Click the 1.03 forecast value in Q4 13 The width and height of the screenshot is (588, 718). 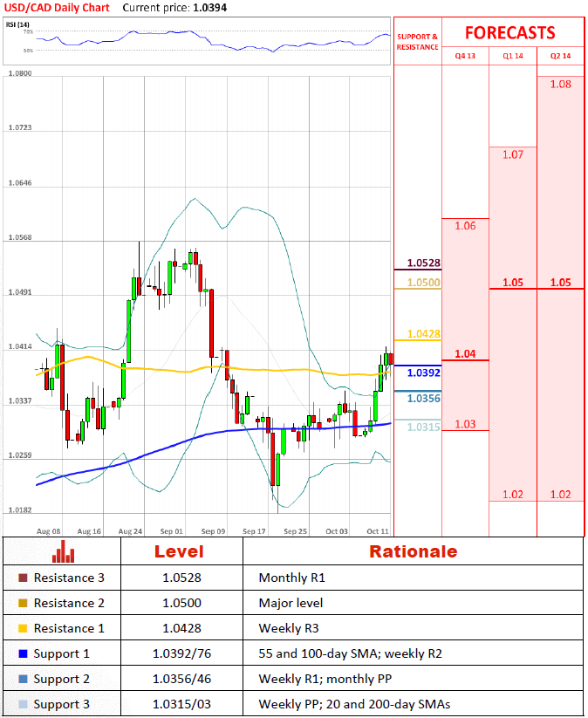point(465,424)
